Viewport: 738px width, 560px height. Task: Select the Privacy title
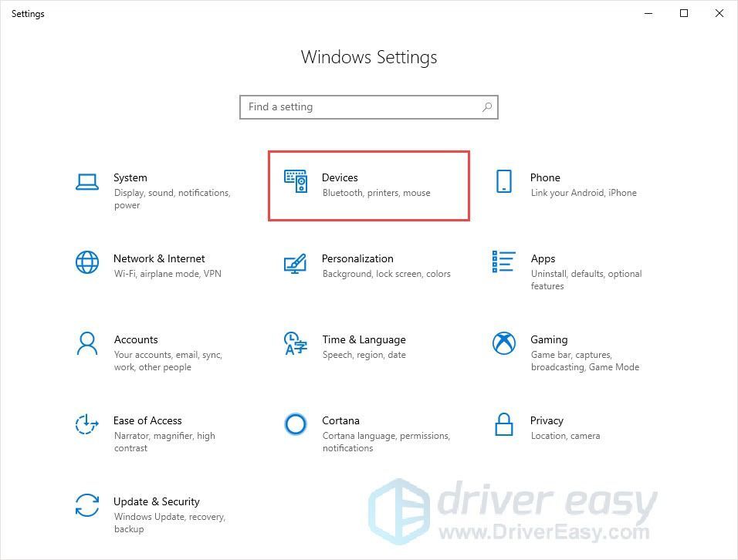click(x=547, y=421)
